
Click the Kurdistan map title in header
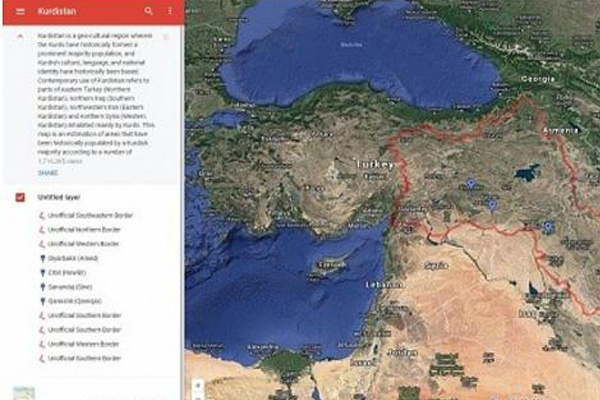57,11
